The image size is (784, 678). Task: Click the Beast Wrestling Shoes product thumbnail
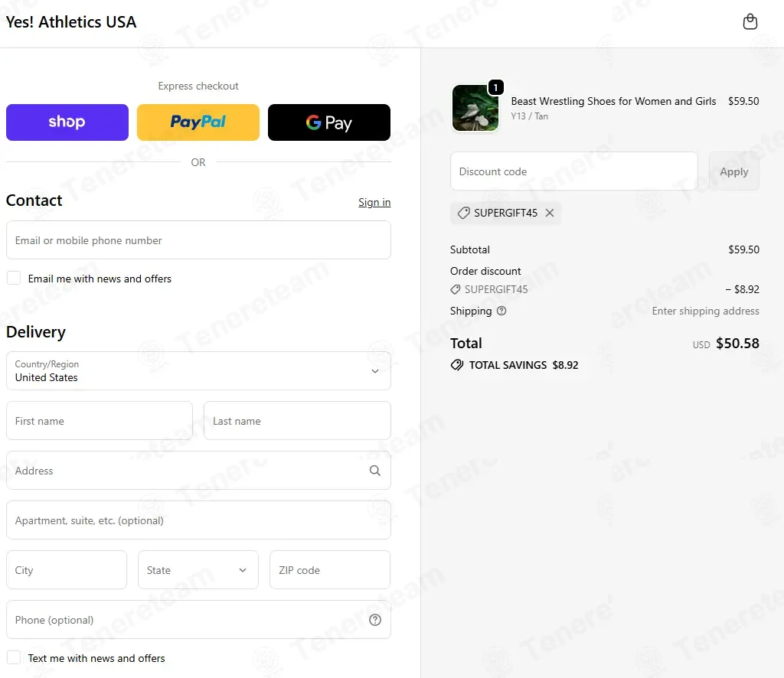click(x=475, y=108)
